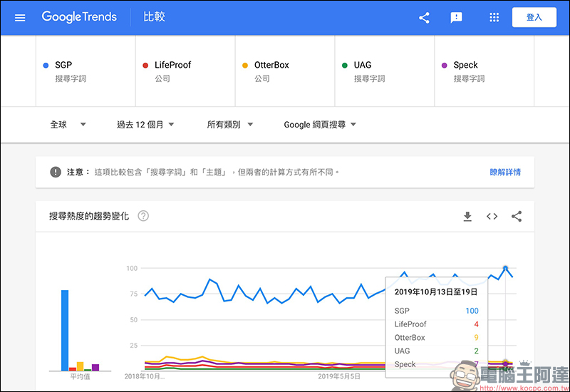The image size is (570, 392).
Task: Click the 2019年5月5日 axis label
Action: pyautogui.click(x=339, y=376)
